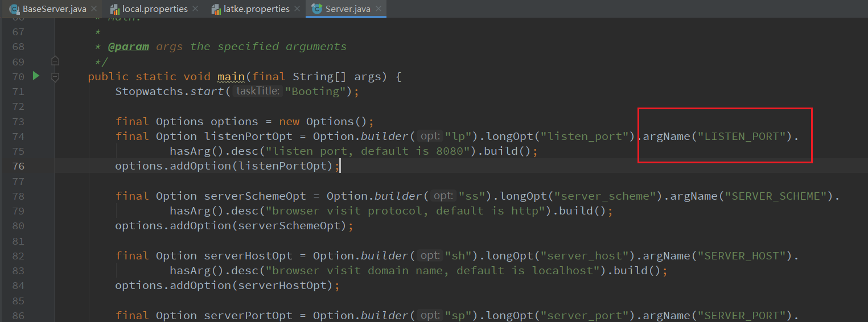Open the latke.properties tab
This screenshot has height=322, width=868.
point(257,9)
